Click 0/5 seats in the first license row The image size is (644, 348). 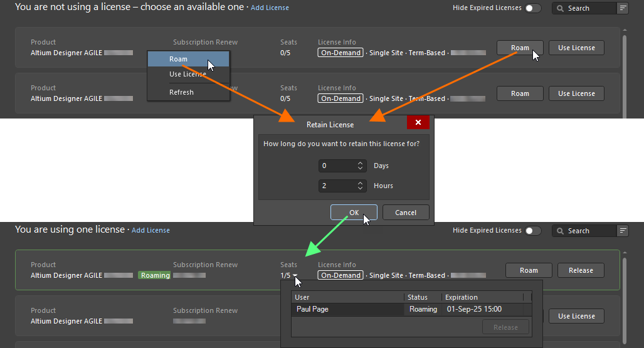(285, 53)
